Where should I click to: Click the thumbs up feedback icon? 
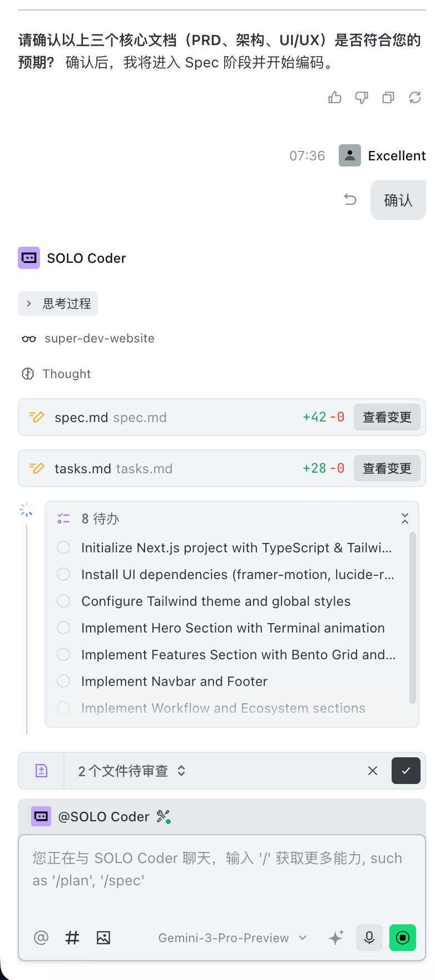(335, 98)
